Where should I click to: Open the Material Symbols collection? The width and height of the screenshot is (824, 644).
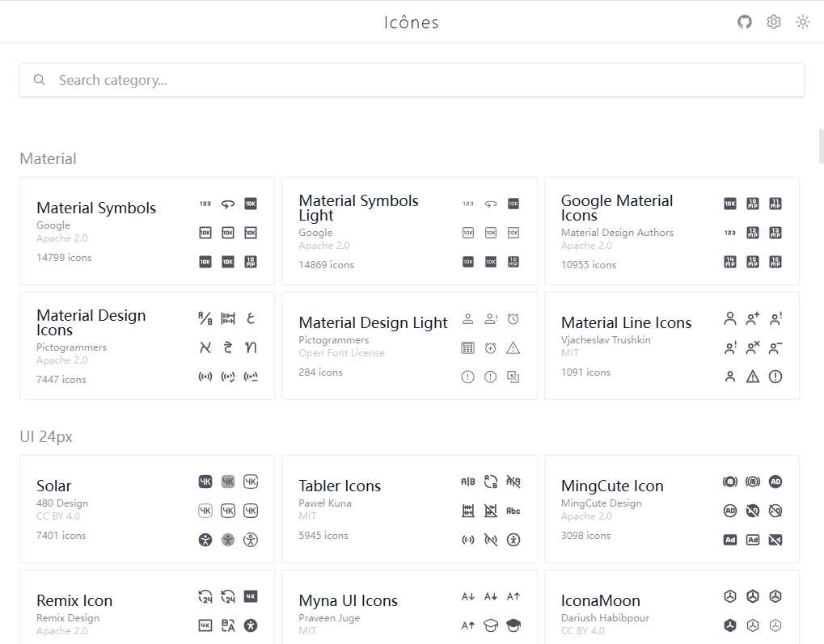(96, 208)
